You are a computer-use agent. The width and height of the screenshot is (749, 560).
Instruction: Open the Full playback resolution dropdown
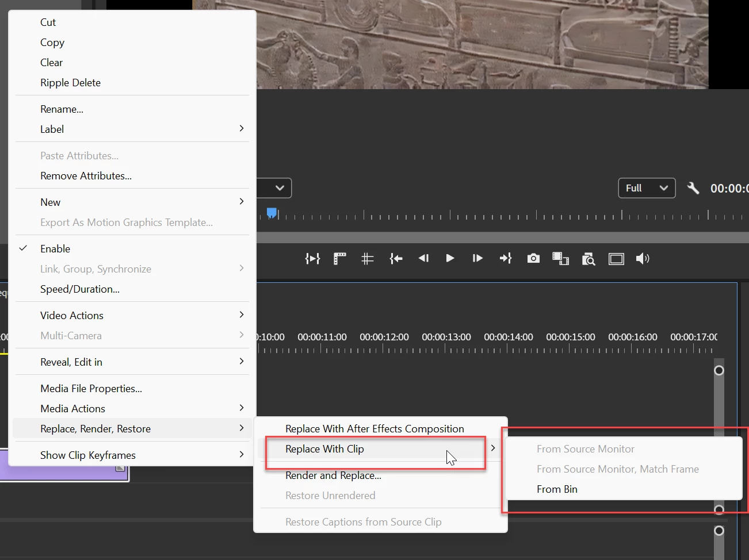(x=647, y=188)
